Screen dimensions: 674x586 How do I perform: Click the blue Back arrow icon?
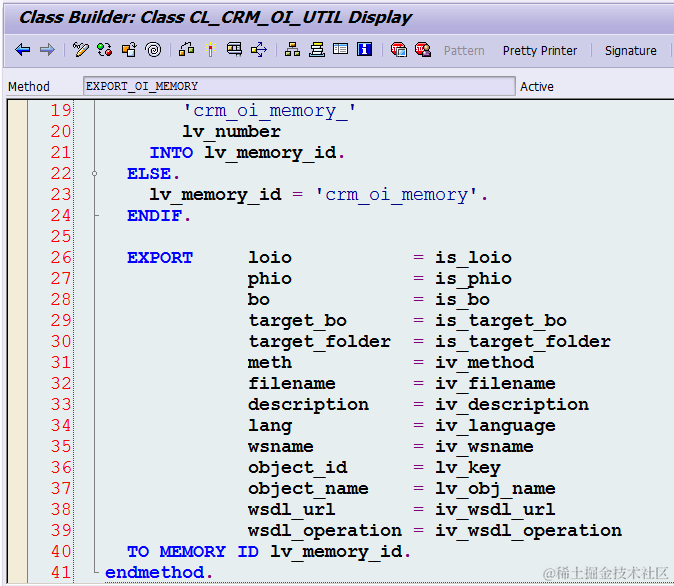click(x=23, y=50)
